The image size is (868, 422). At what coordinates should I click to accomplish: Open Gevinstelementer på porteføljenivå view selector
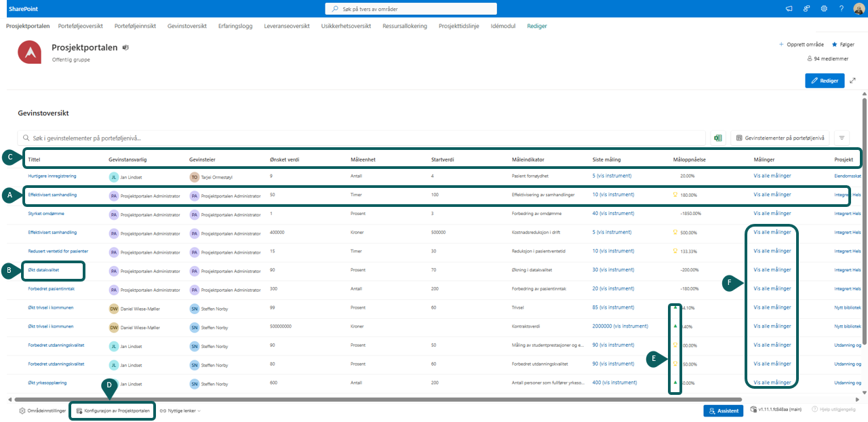click(779, 138)
